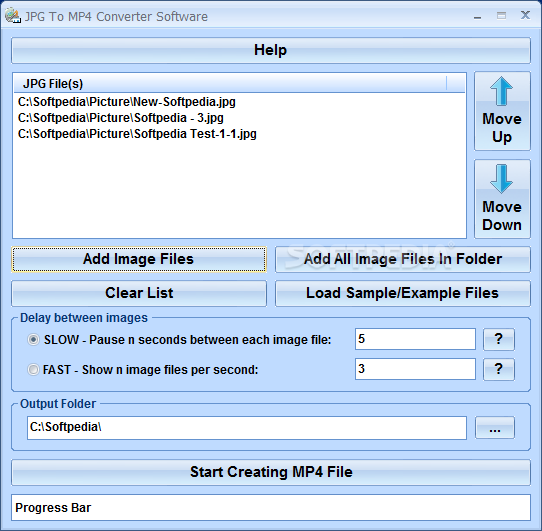
Task: Click Add Image Files
Action: [139, 259]
